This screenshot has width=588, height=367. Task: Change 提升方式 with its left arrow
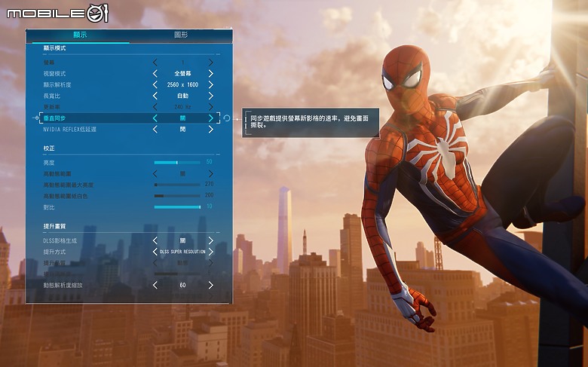tap(155, 252)
